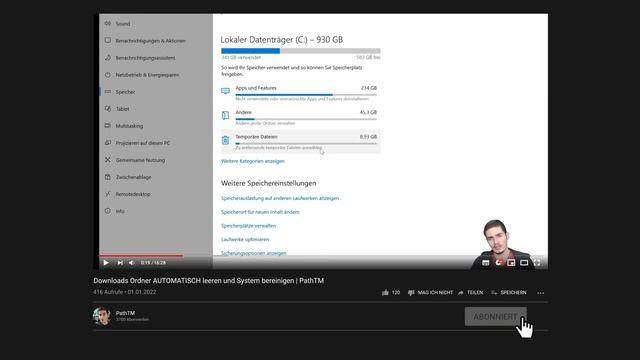Open Zwischenablage settings
The image size is (640, 360).
click(133, 177)
